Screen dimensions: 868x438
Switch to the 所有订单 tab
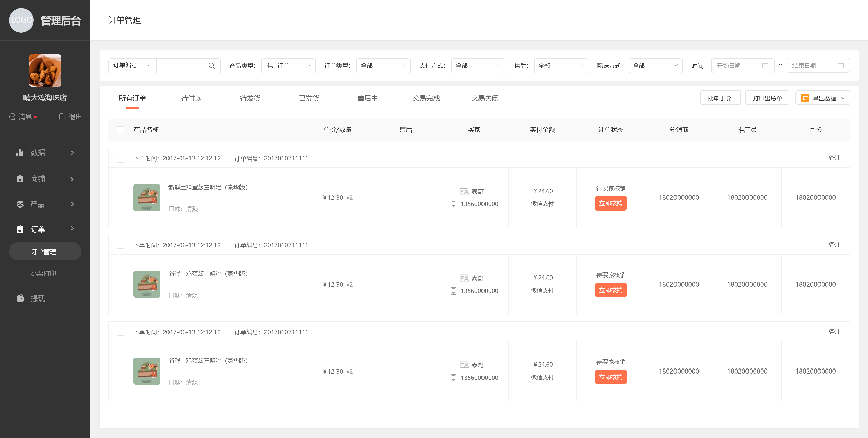pyautogui.click(x=132, y=98)
